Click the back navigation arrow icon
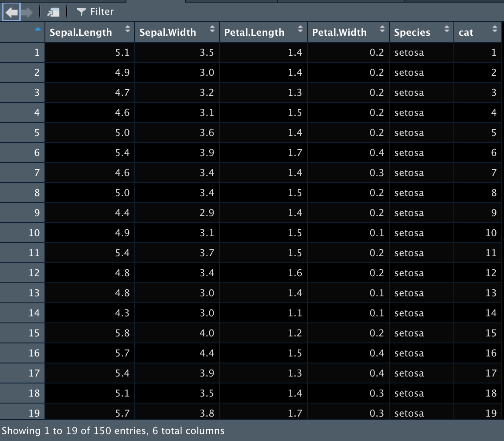 [x=12, y=12]
